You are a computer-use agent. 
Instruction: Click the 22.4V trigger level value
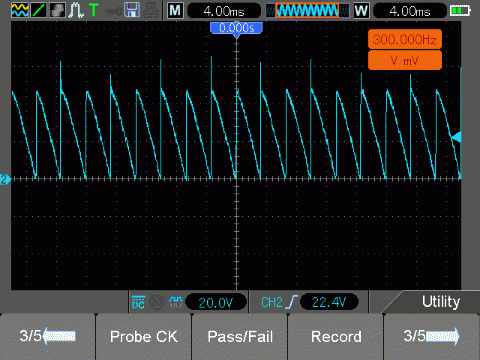tap(329, 302)
